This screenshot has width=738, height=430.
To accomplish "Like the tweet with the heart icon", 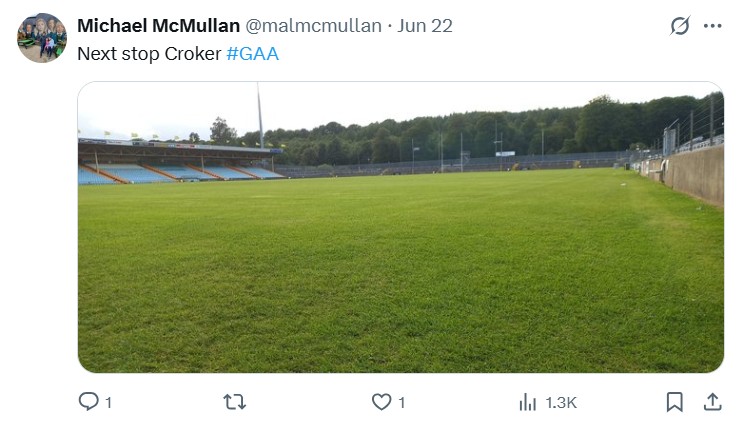I will [381, 402].
